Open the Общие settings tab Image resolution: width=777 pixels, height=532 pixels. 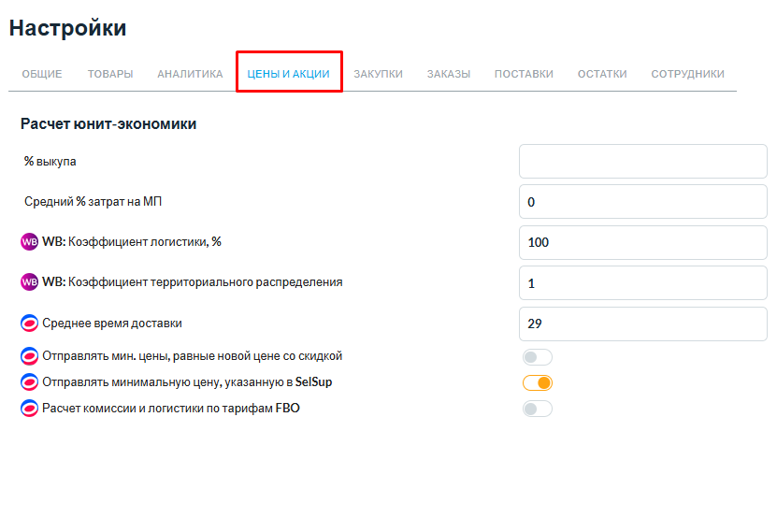click(42, 74)
